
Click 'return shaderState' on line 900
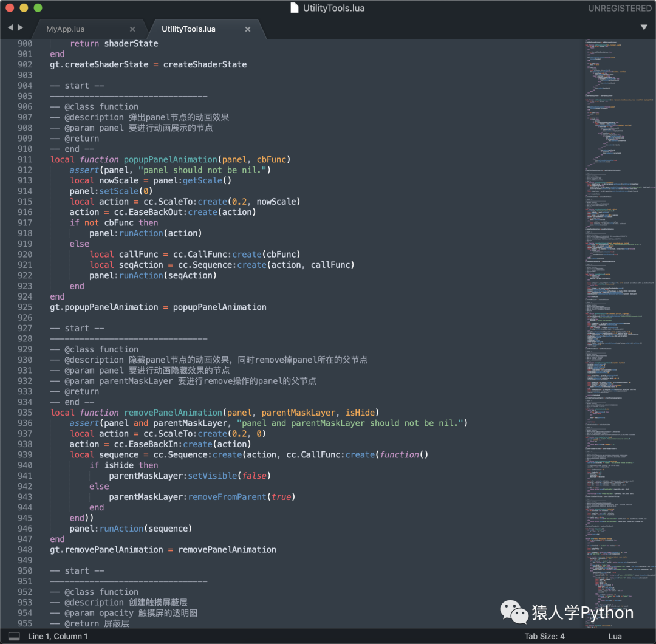(114, 44)
